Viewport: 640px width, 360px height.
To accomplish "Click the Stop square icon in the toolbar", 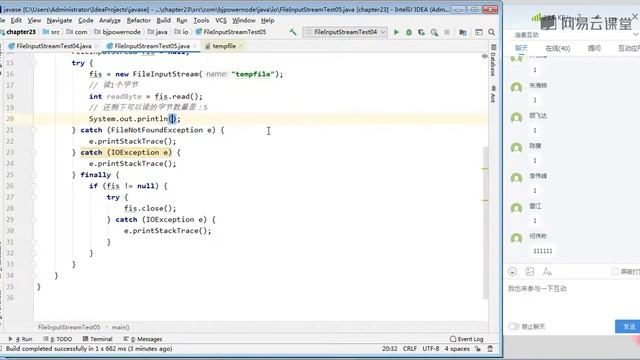I will tap(447, 32).
